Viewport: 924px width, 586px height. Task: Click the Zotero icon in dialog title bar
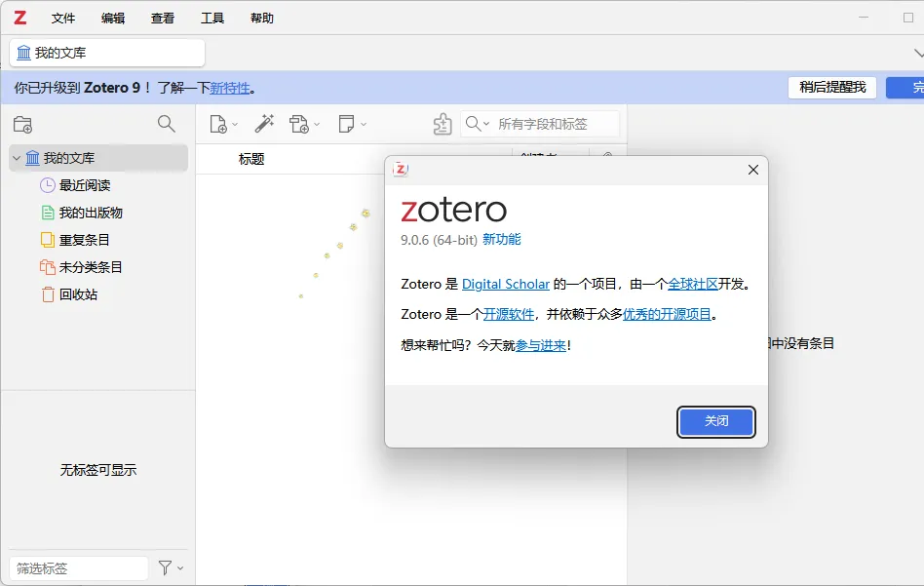pos(401,170)
